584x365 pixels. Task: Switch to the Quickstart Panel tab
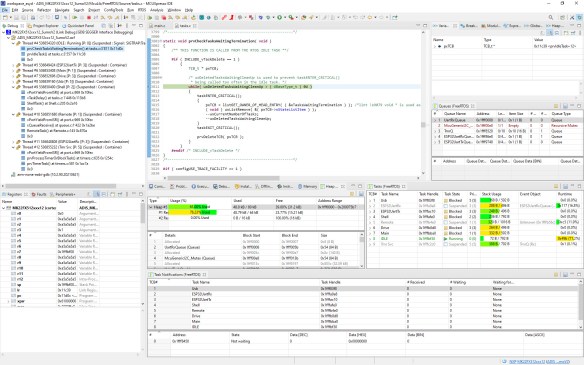pyautogui.click(x=78, y=26)
